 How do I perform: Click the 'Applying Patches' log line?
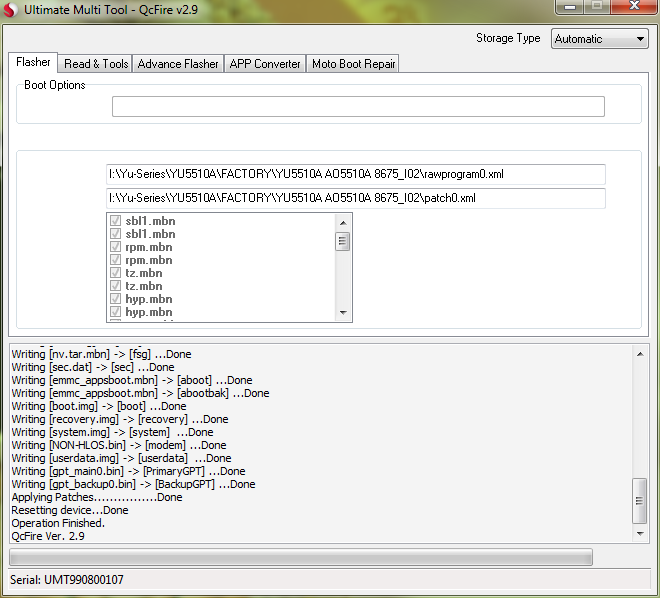tap(97, 497)
